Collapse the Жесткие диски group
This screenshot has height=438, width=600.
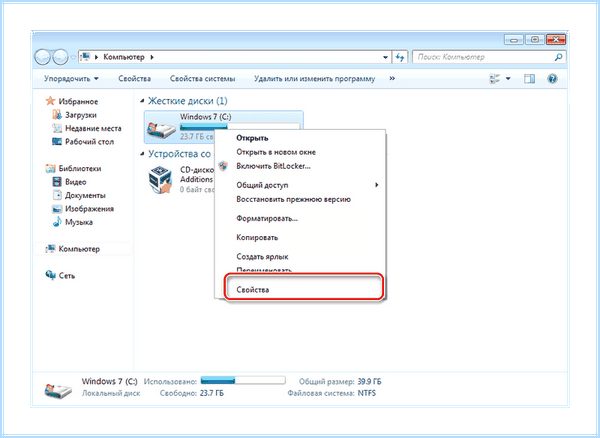142,101
